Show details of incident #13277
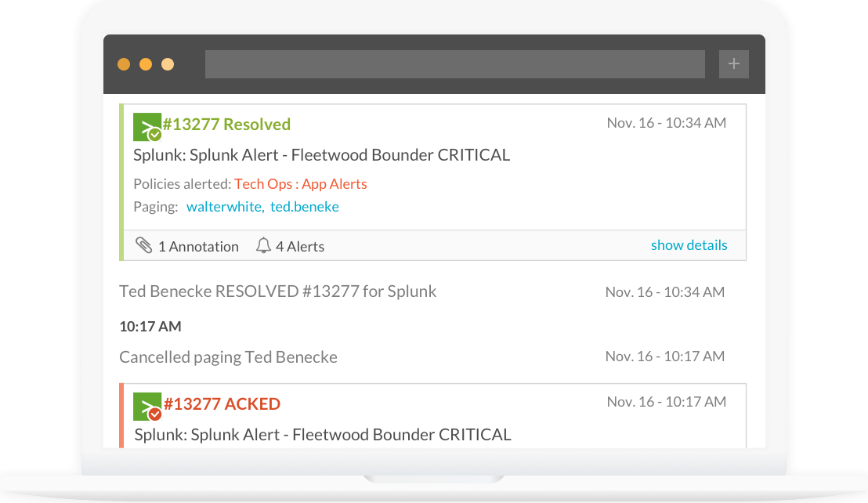Screen dimensions: 868x503 point(689,244)
